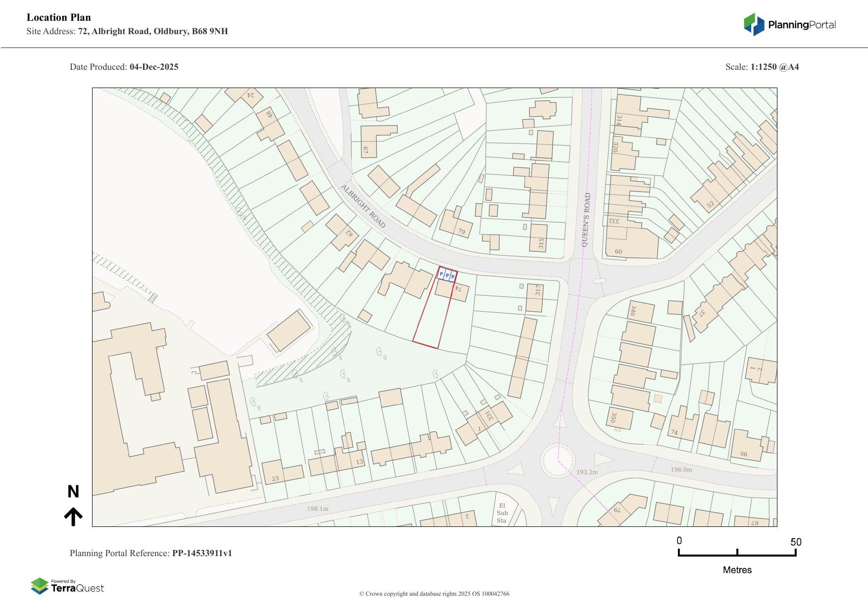The image size is (868, 614).
Task: Click the 0–50 metres scale bar
Action: [x=737, y=553]
